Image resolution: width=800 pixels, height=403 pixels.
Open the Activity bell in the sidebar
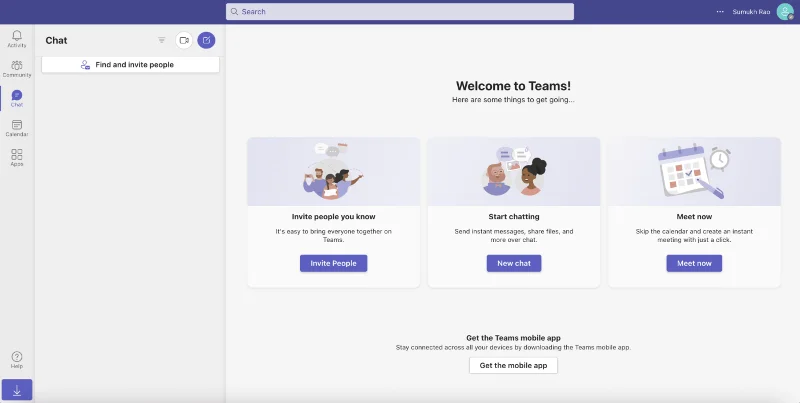point(17,39)
